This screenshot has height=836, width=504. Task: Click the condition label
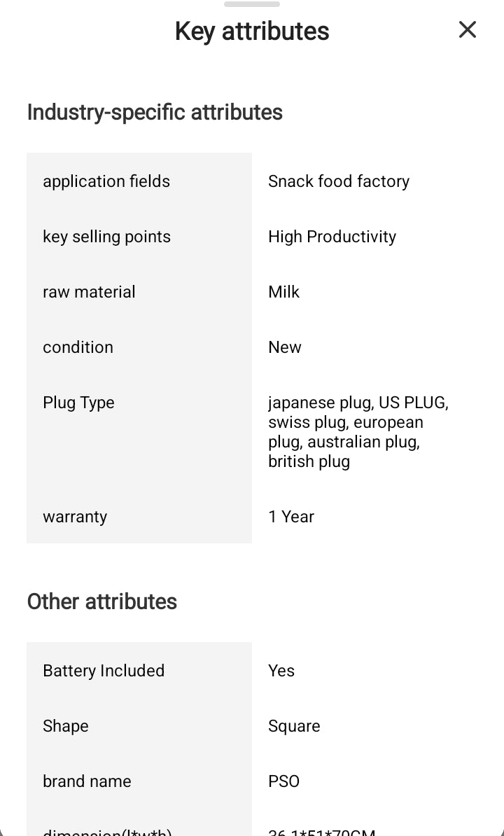(x=78, y=347)
